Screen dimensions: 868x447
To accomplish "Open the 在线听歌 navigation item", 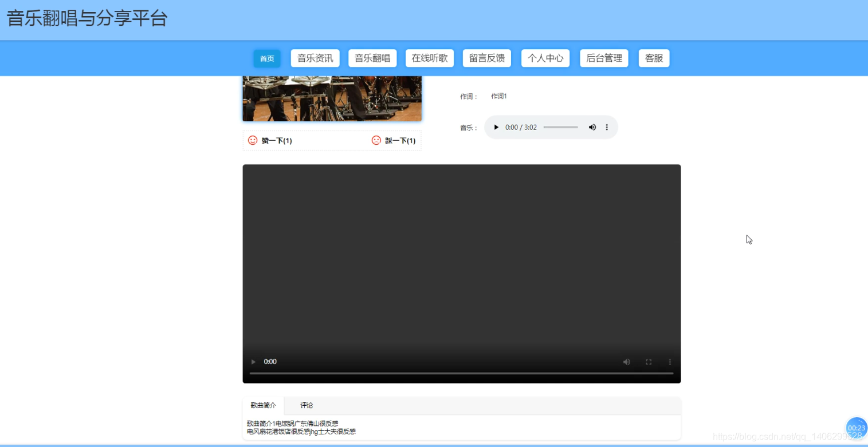I will [430, 58].
